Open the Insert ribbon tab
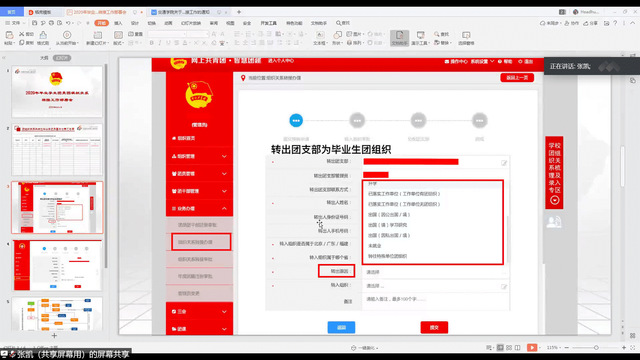This screenshot has width=640, height=360. click(x=118, y=23)
